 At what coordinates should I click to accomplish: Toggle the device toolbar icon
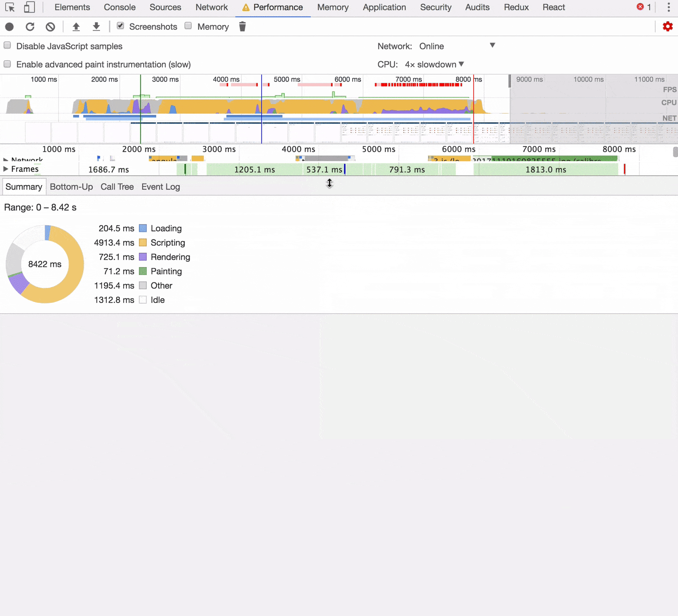(x=29, y=7)
